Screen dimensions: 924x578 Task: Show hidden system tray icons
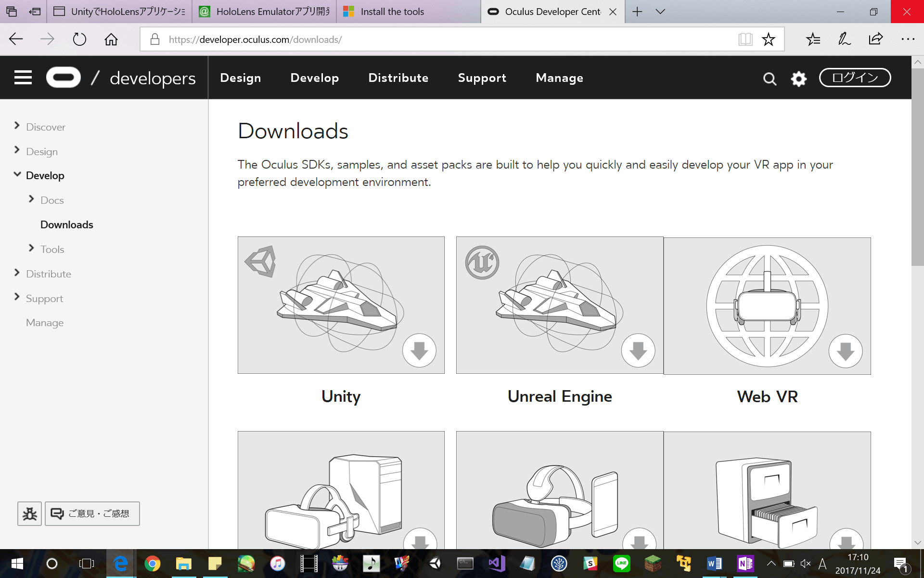tap(771, 563)
